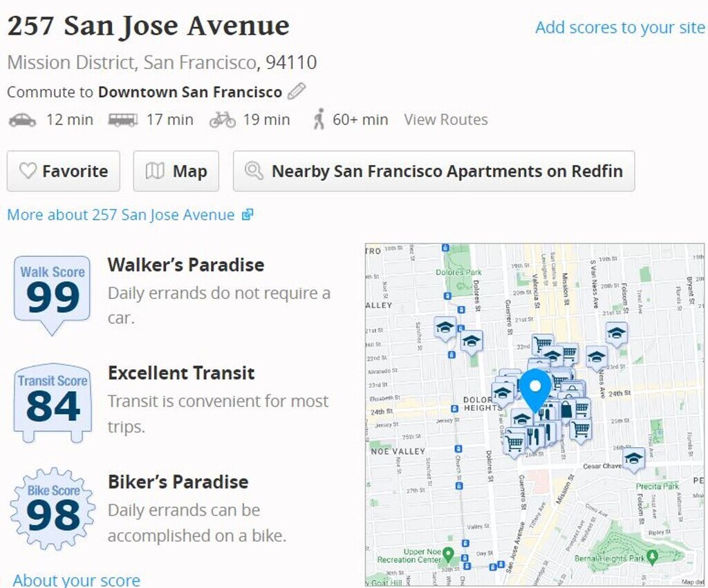
Task: Click the walking person commute icon
Action: click(x=319, y=120)
